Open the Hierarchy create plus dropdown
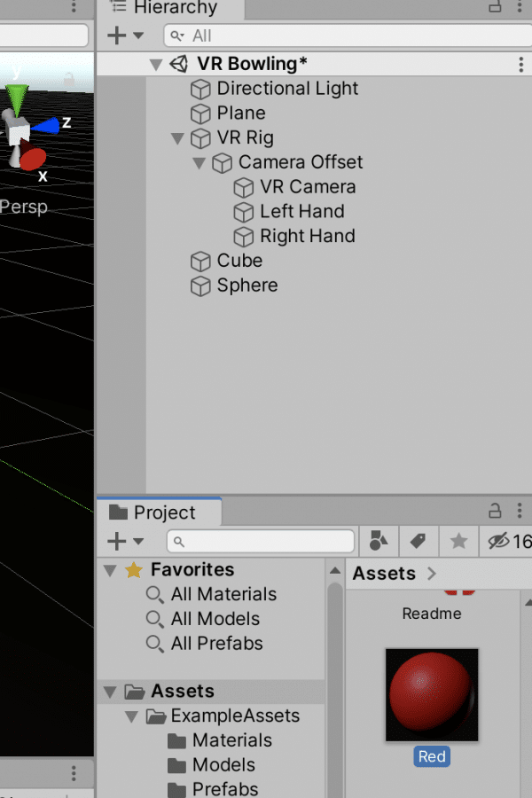The image size is (532, 798). click(125, 35)
